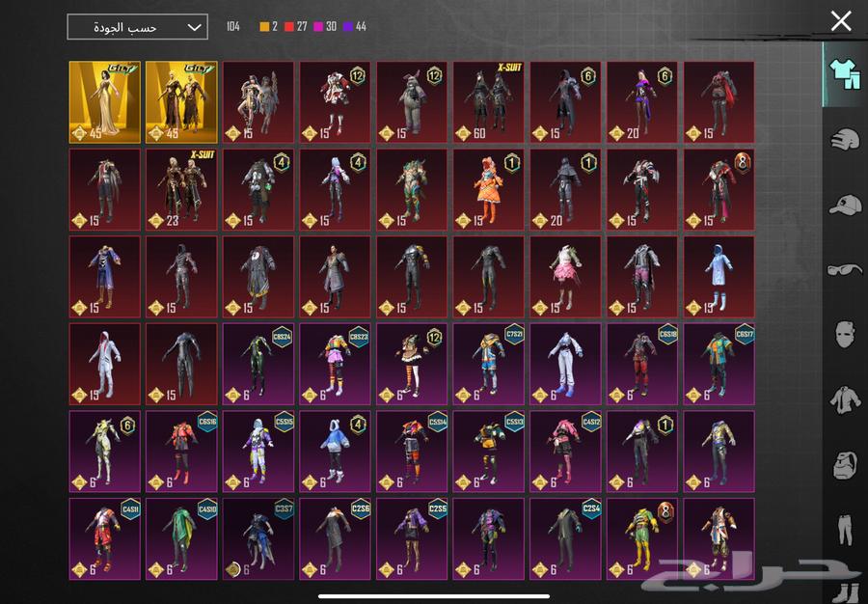Open the sunglasses category
The height and width of the screenshot is (604, 868).
844,269
